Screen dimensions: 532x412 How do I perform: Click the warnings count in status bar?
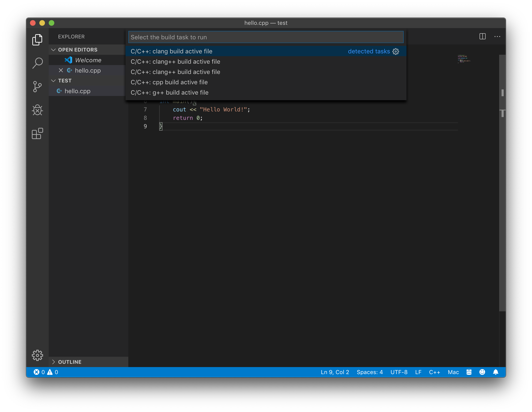point(53,372)
